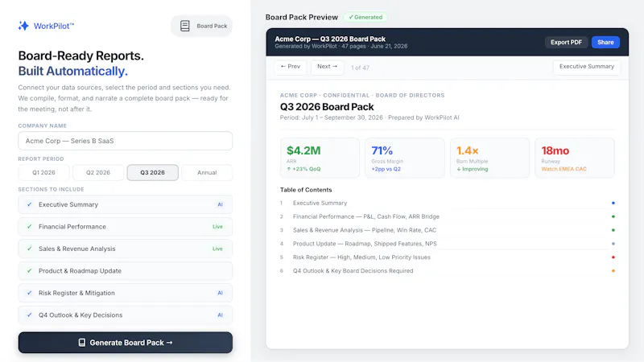644x362 pixels.
Task: Click the orange dot beside Q4 Outlook row
Action: (x=613, y=271)
